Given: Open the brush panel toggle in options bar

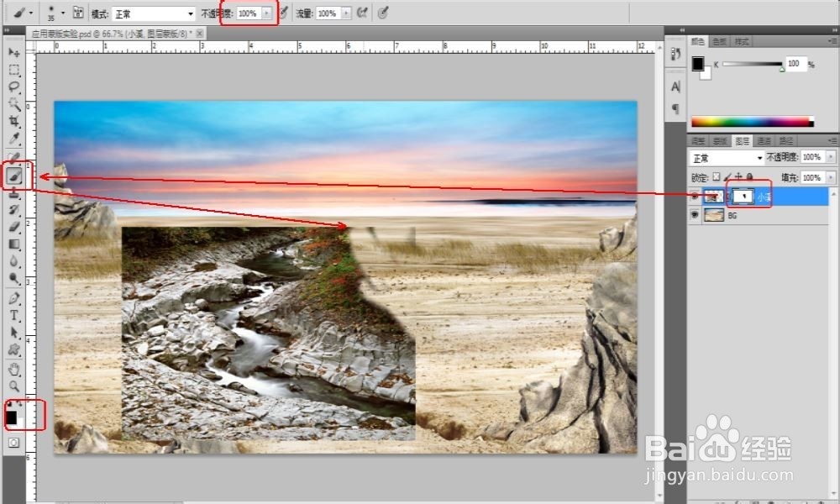Looking at the screenshot, I should coord(78,13).
